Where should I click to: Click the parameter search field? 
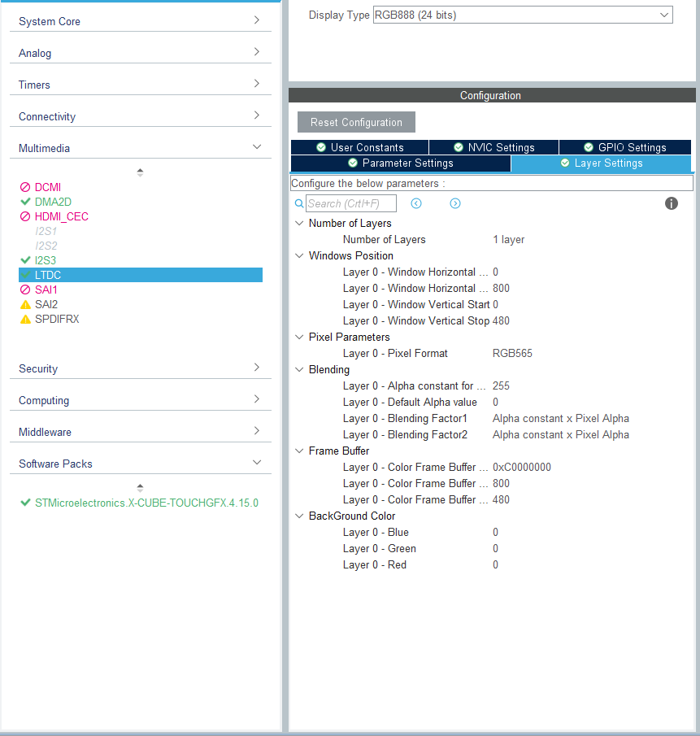tap(351, 203)
